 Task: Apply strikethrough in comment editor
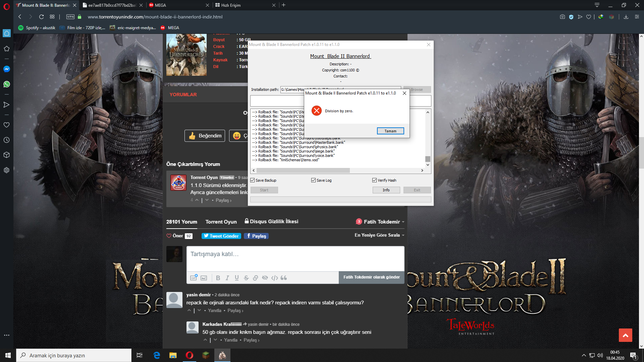point(246,278)
